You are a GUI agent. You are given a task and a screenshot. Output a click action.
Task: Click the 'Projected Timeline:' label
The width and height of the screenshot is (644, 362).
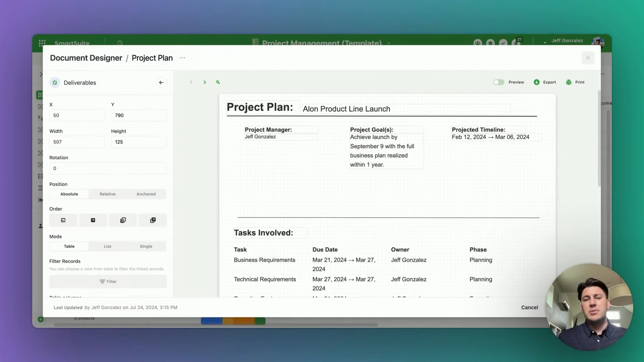pos(479,130)
